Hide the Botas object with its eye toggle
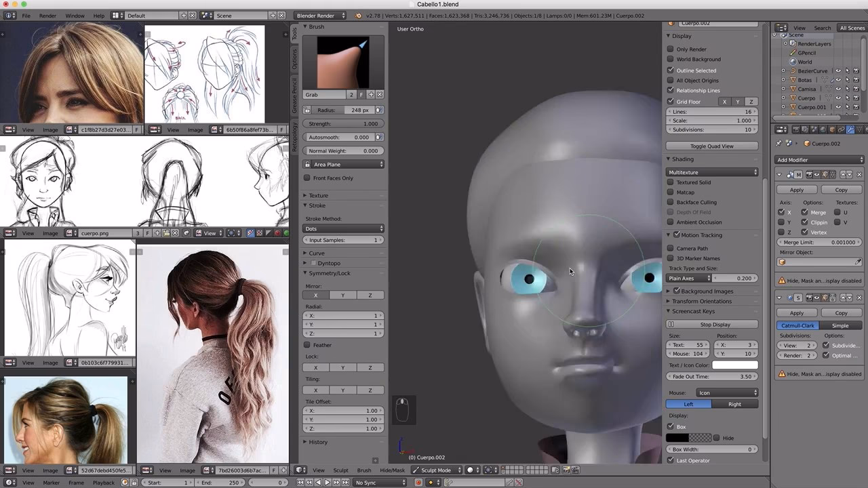 [839, 79]
